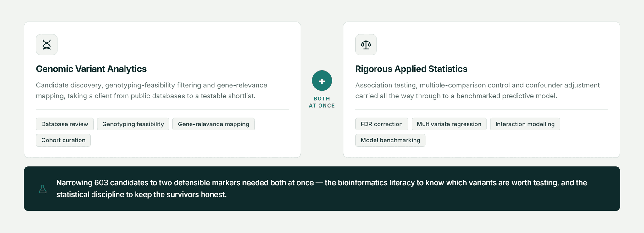Click the Genomic Variant Analytics heading
This screenshot has height=233, width=644.
pyautogui.click(x=91, y=69)
